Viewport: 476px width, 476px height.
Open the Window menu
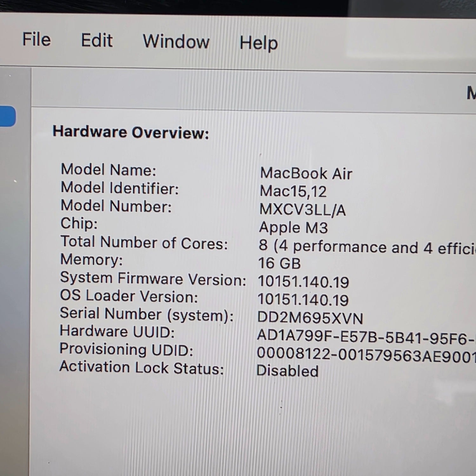(176, 42)
